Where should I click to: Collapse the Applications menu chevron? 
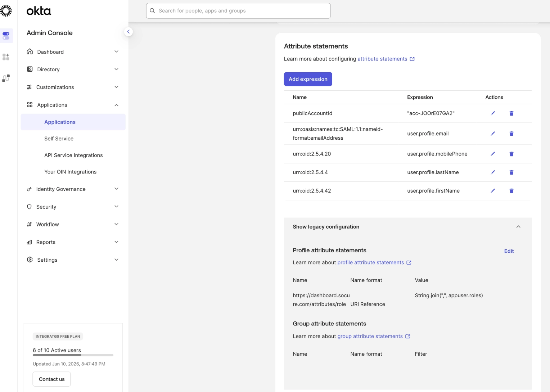[x=116, y=105]
